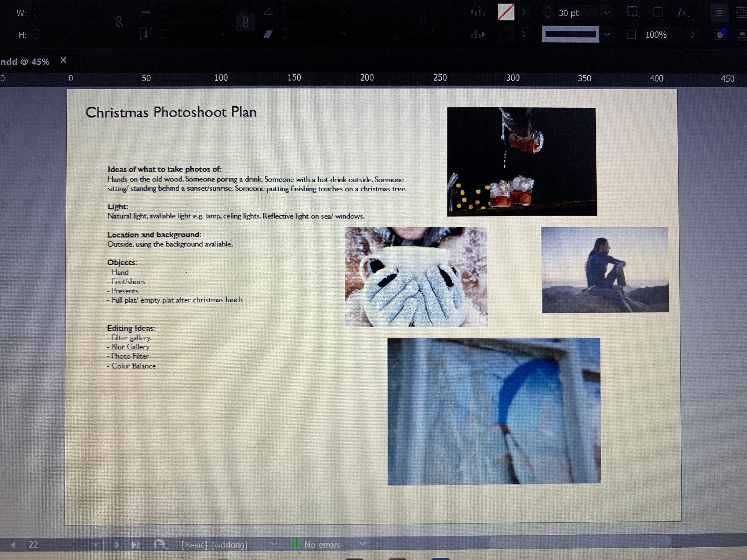Click the shear angle parallelogram icon
747x560 pixels.
268,34
